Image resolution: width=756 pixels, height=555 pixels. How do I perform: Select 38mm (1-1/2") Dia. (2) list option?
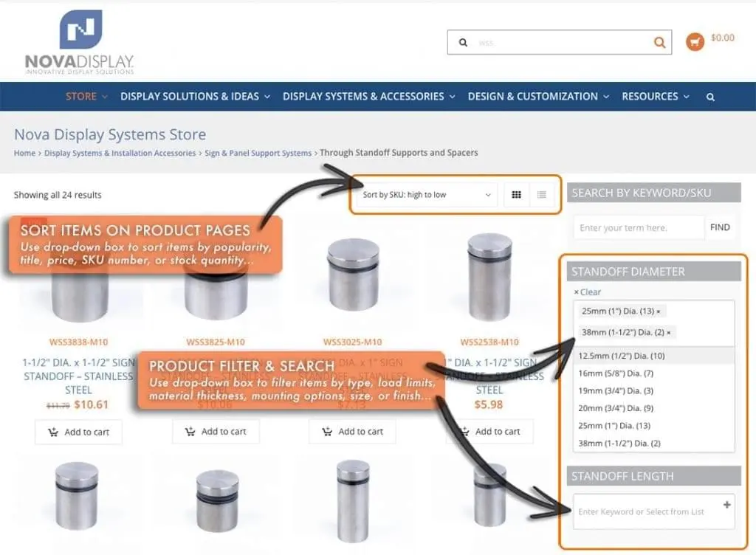point(654,444)
